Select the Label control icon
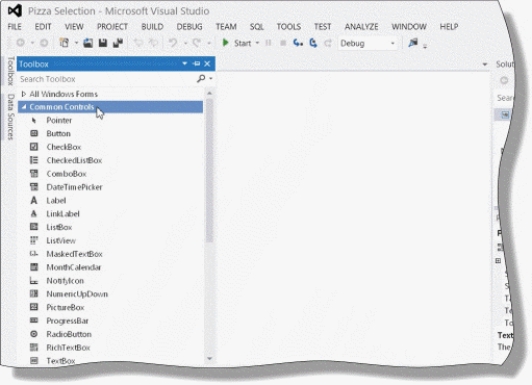Image resolution: width=532 pixels, height=385 pixels. (x=34, y=200)
